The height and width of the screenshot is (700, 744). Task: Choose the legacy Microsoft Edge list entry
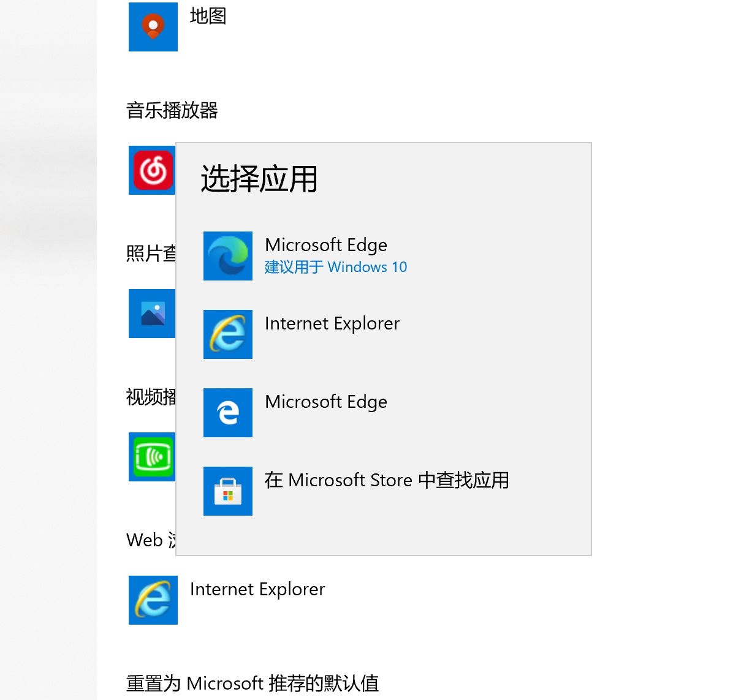coord(325,402)
